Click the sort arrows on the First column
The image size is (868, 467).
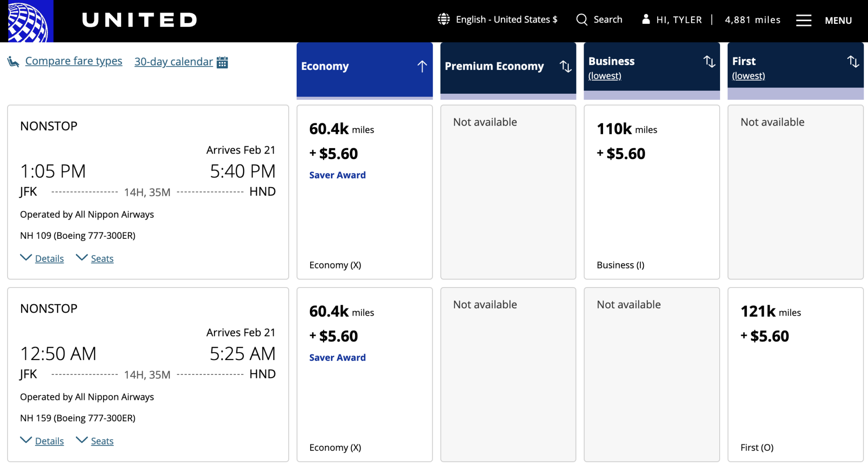(853, 62)
